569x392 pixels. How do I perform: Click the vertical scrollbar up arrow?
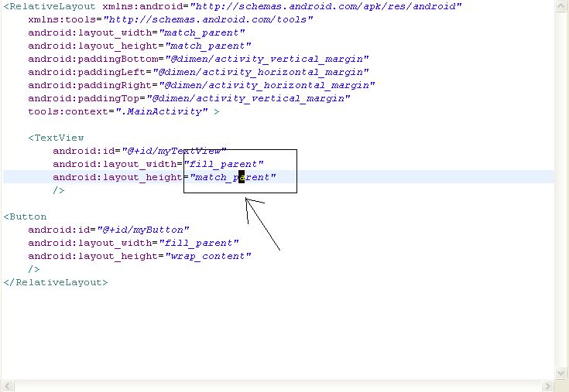pyautogui.click(x=561, y=7)
